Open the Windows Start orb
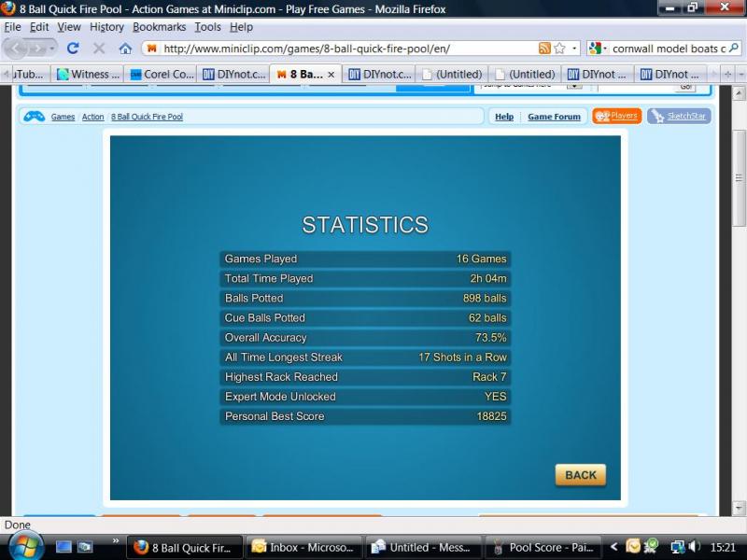The image size is (747, 560). [25, 546]
